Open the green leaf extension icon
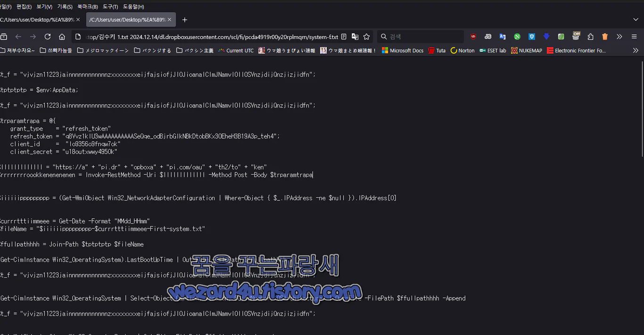 click(x=561, y=37)
